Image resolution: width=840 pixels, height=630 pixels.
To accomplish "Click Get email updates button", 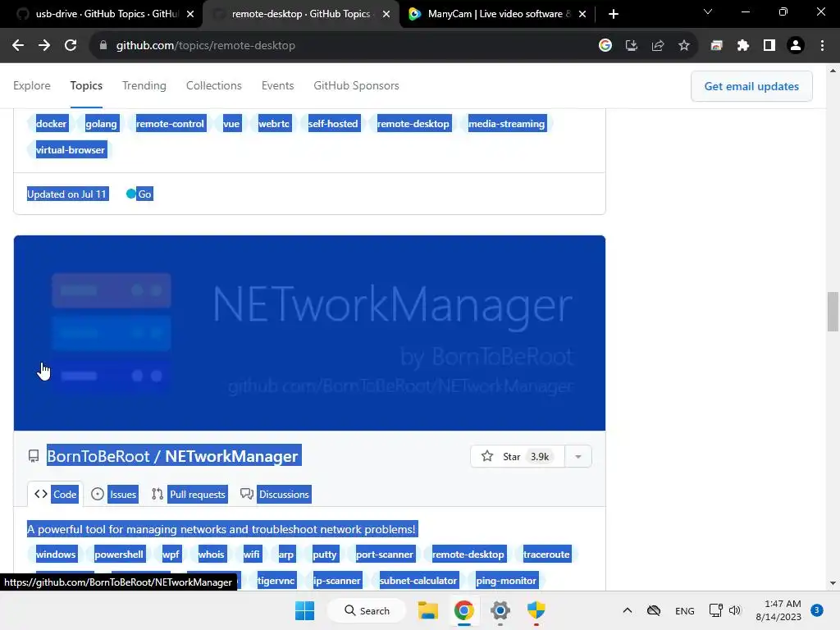I will tap(751, 86).
